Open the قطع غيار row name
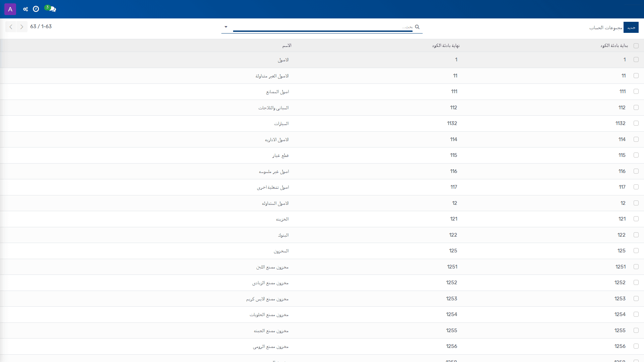Screen dimensions: 644x362 [280, 156]
